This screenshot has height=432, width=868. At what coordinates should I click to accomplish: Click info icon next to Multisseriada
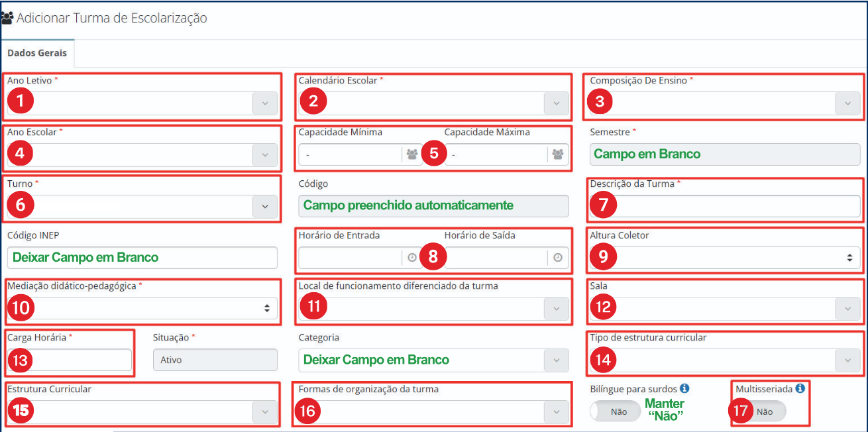[800, 389]
